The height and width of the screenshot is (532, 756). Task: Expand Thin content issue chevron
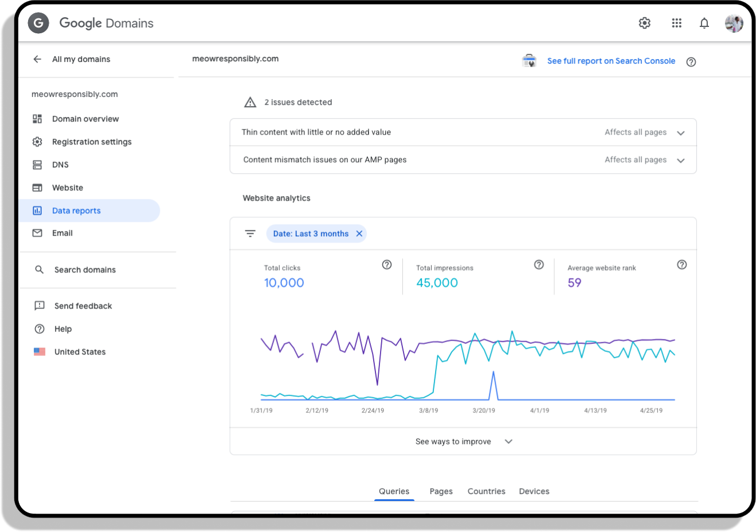[x=681, y=133]
